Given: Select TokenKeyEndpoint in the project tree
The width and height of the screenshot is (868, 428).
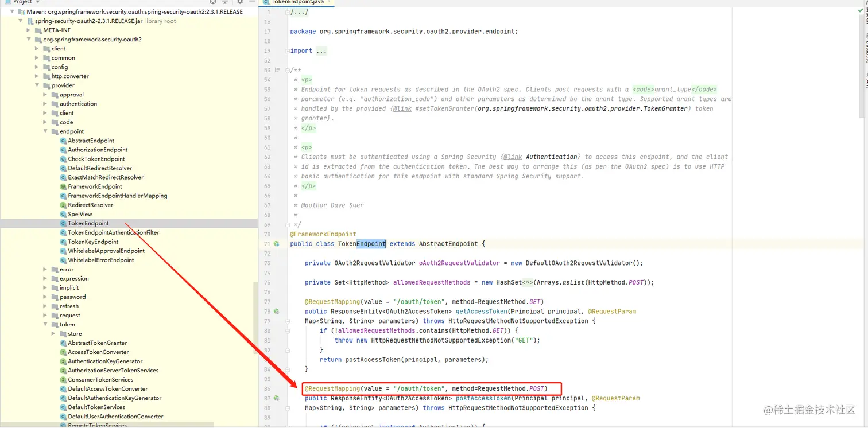Looking at the screenshot, I should tap(93, 242).
